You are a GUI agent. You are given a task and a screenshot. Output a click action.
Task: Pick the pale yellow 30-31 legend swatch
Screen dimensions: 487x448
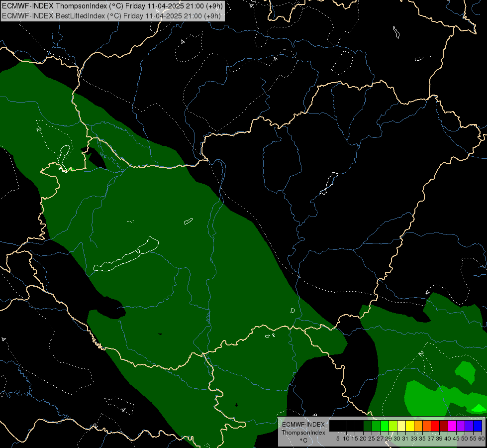point(401,426)
